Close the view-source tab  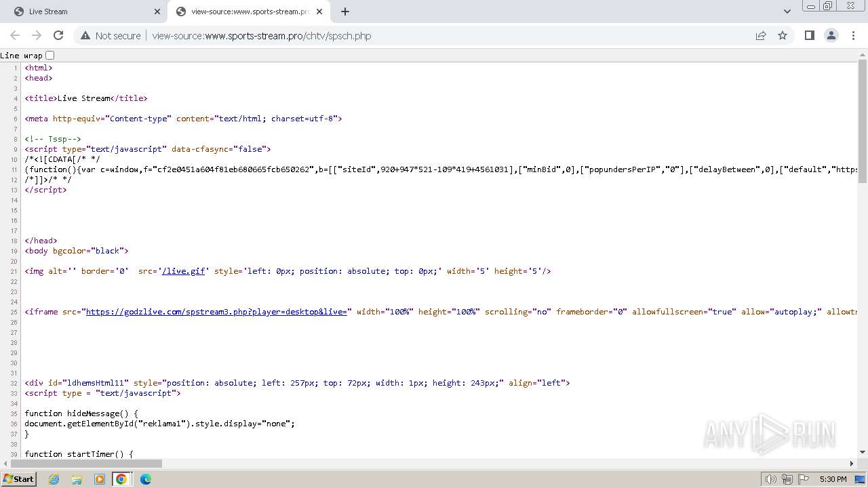319,12
